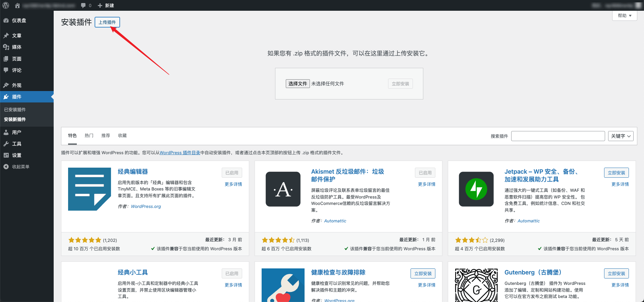Expand the 帮助 help dropdown
Screen dimensions: 644x302
(x=624, y=16)
